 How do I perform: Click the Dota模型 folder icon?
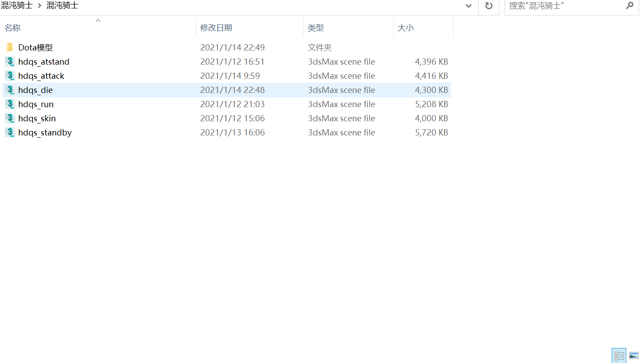10,47
